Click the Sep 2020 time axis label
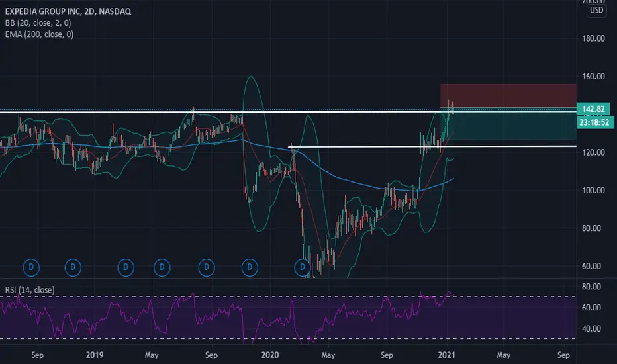 [x=387, y=355]
